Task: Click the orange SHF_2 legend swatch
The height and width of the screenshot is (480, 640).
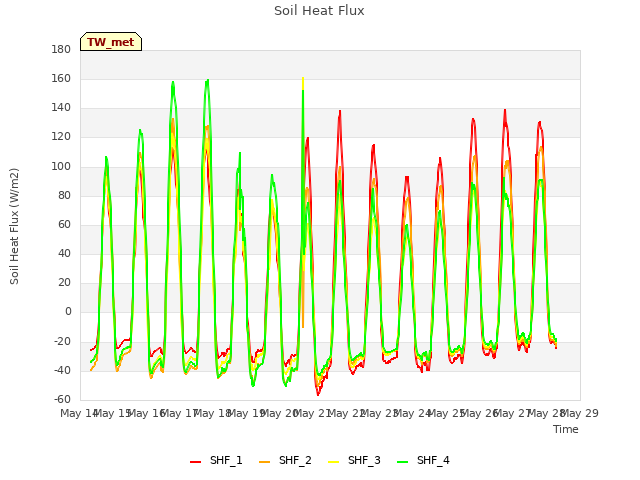Action: pyautogui.click(x=264, y=462)
